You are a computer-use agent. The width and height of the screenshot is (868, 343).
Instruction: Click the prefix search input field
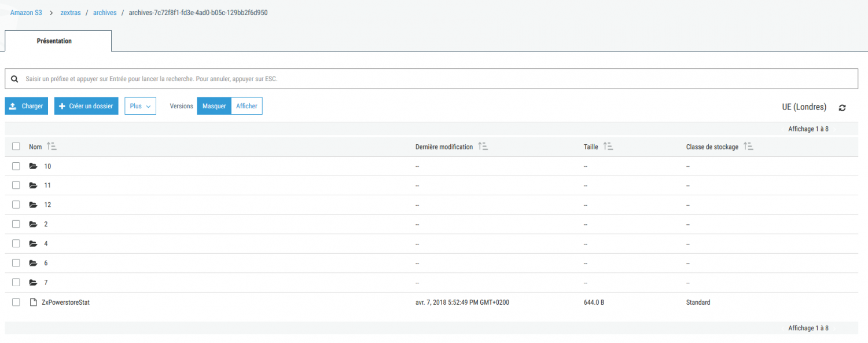(431, 79)
